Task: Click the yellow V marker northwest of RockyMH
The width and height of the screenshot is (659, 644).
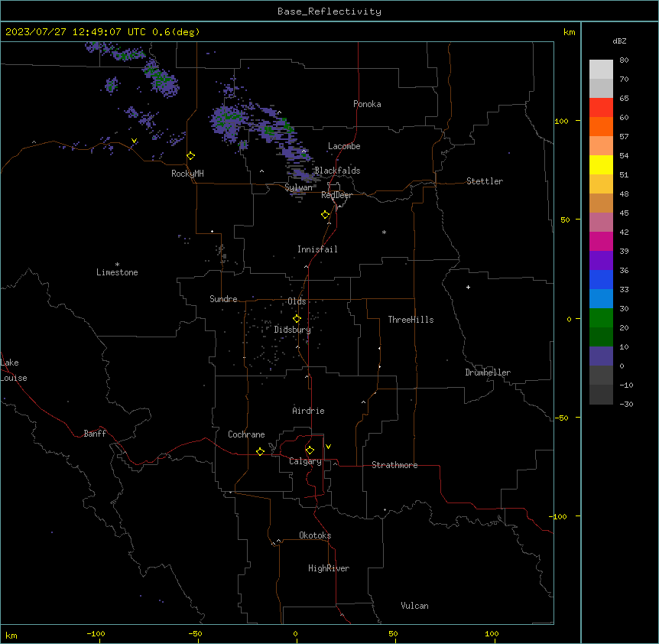Action: point(134,141)
